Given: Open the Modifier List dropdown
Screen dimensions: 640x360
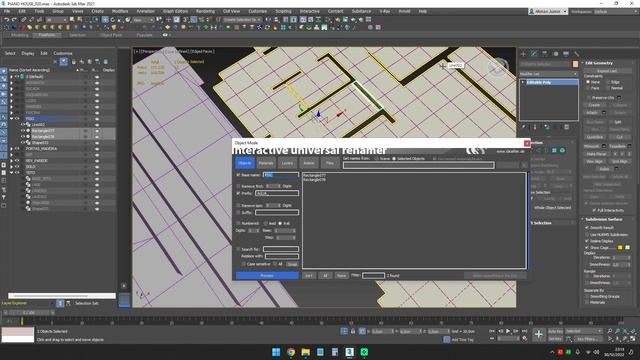Looking at the screenshot, I should (x=549, y=74).
